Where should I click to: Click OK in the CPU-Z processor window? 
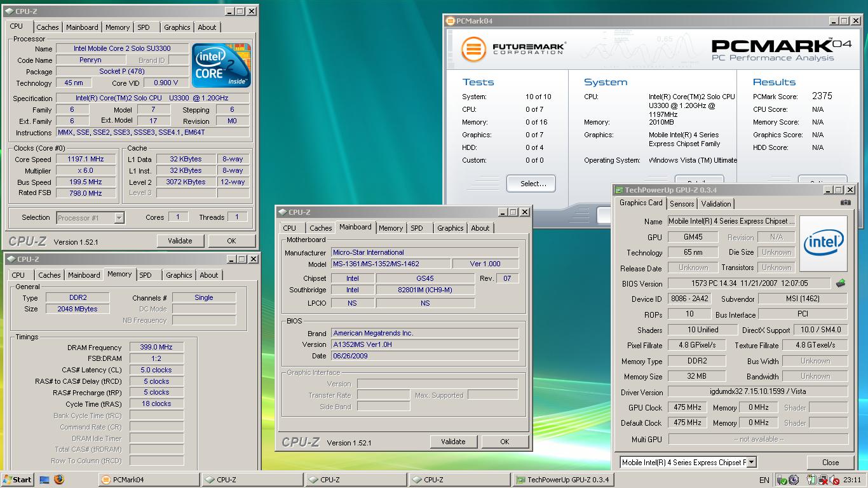(231, 241)
